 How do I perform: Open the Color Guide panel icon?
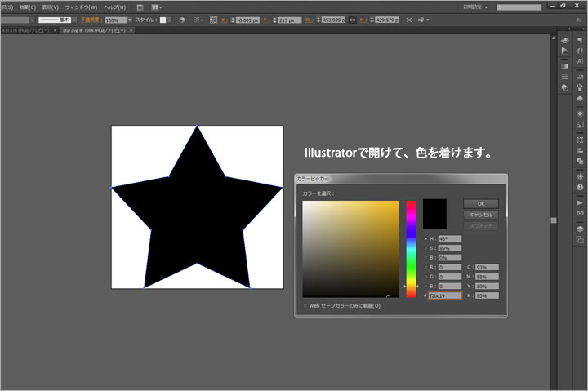click(x=565, y=51)
